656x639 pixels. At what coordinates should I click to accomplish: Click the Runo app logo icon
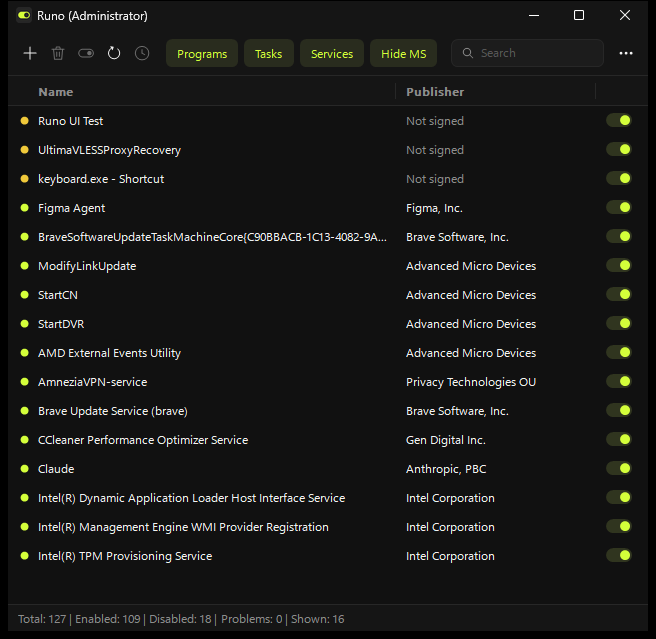coord(24,15)
